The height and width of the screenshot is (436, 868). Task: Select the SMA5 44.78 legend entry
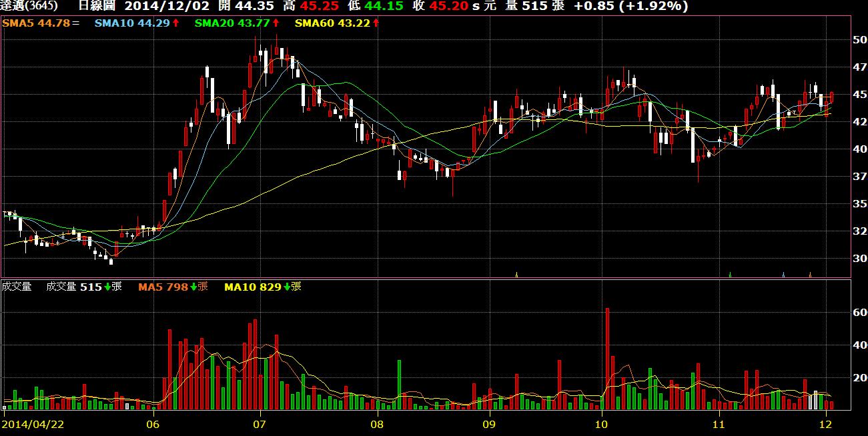tap(41, 23)
